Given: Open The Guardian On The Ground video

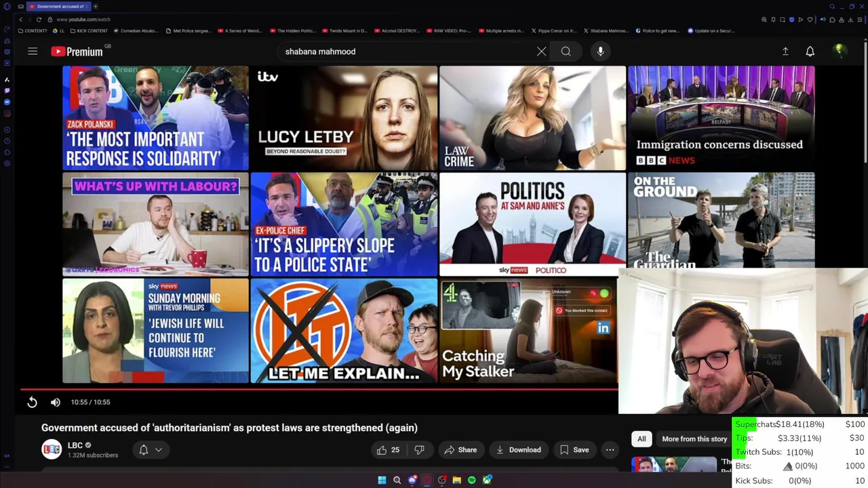Looking at the screenshot, I should pos(721,220).
